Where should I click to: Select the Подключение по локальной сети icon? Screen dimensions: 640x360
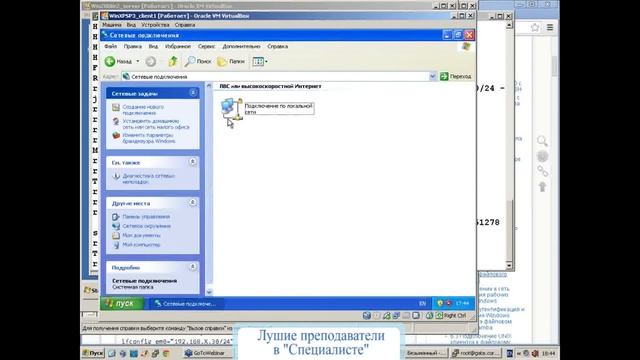231,109
